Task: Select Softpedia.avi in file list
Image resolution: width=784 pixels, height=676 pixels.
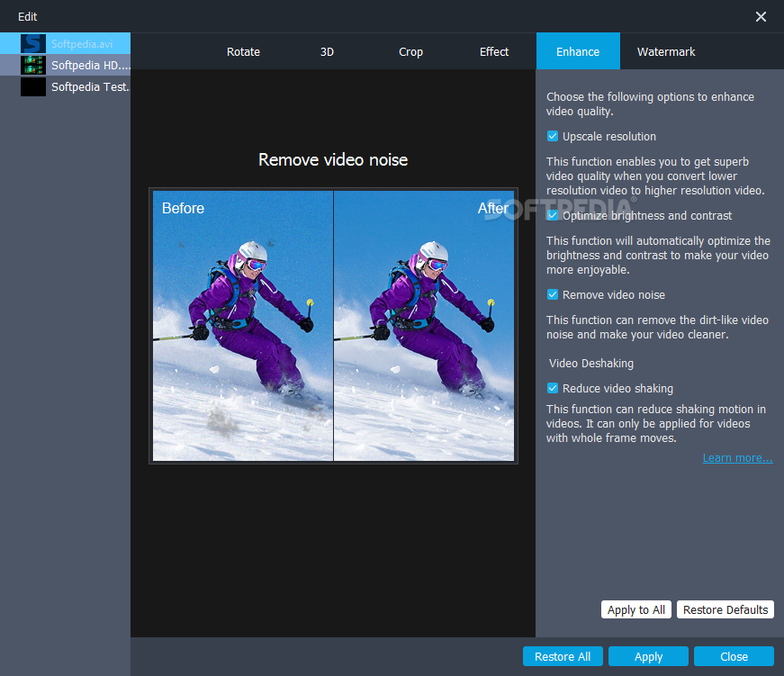Action: [65, 43]
